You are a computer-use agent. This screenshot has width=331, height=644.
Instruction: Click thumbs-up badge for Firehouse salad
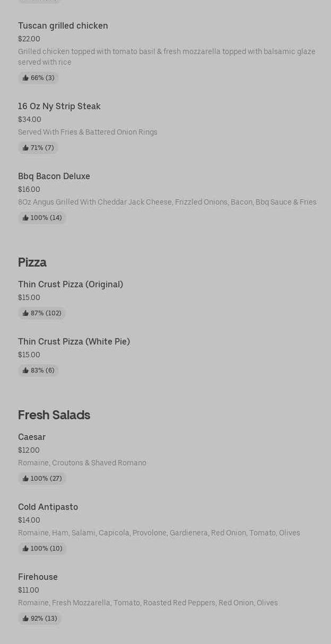(40, 619)
